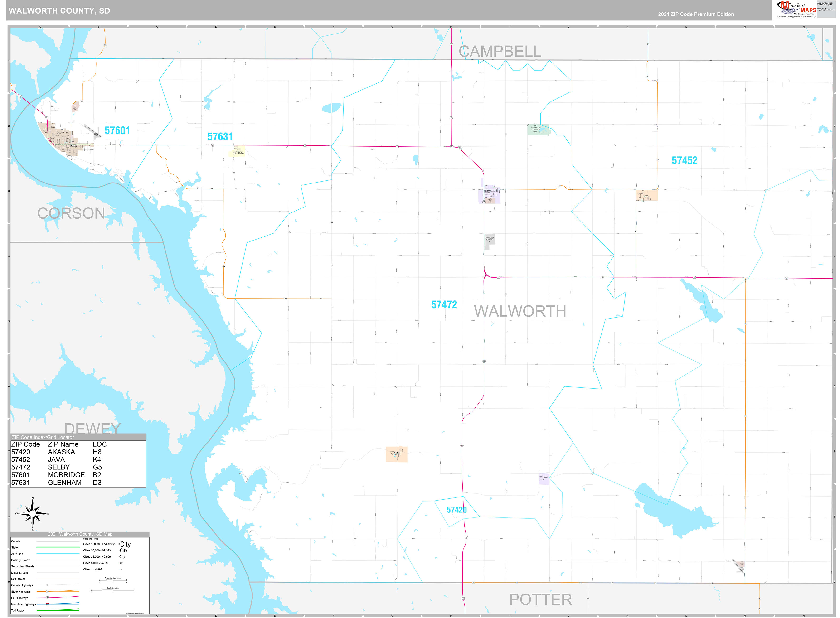This screenshot has width=840, height=618.
Task: Select the Interstate Highways shield symbol in legend
Action: (x=47, y=604)
